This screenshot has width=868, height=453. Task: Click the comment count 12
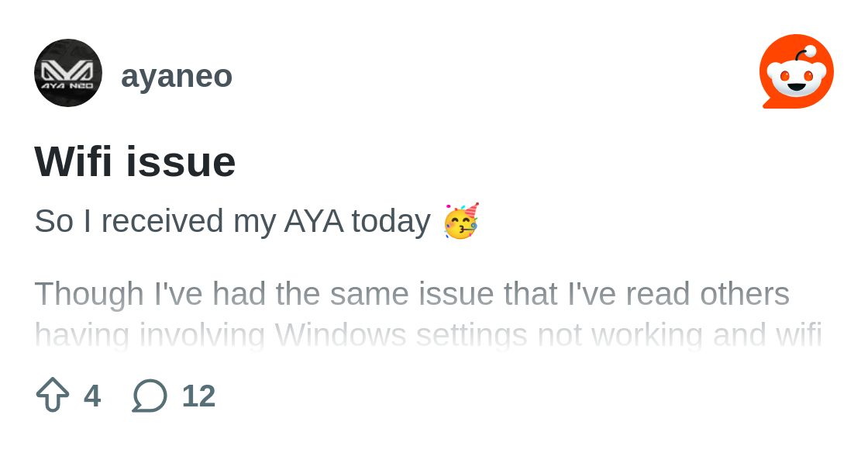click(x=198, y=396)
